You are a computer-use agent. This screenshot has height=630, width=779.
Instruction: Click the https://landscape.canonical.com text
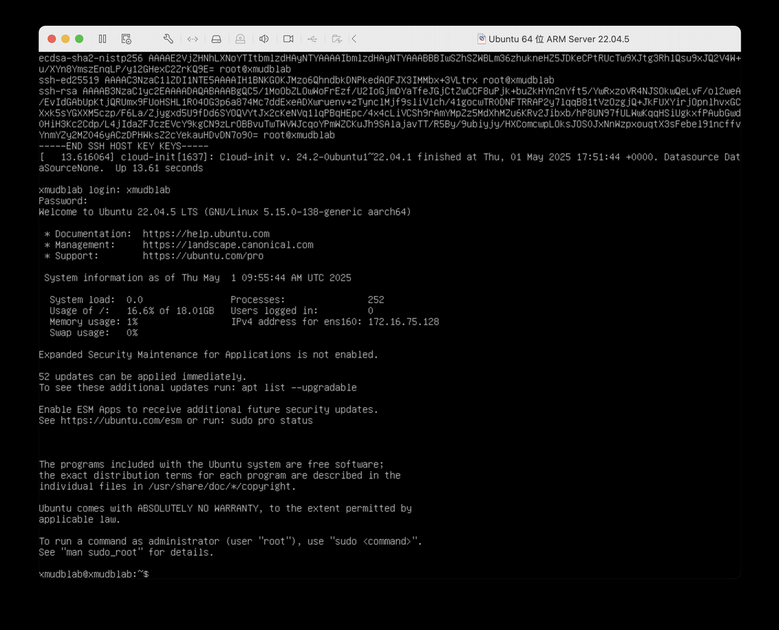(228, 244)
